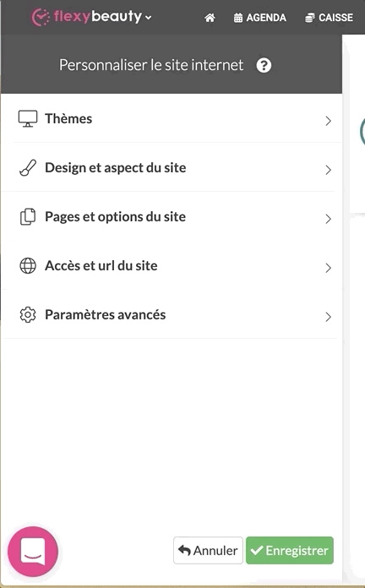The height and width of the screenshot is (588, 365).
Task: Expand Pages et options du site chevron
Action: 328,219
